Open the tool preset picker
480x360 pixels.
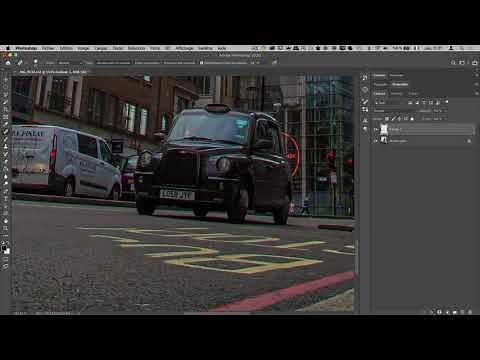(x=21, y=63)
